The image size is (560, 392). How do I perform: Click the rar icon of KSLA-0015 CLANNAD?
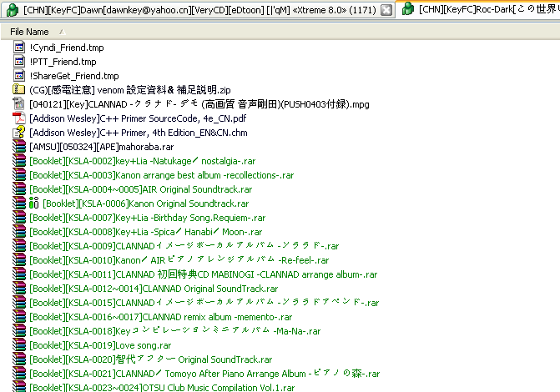coord(19,303)
